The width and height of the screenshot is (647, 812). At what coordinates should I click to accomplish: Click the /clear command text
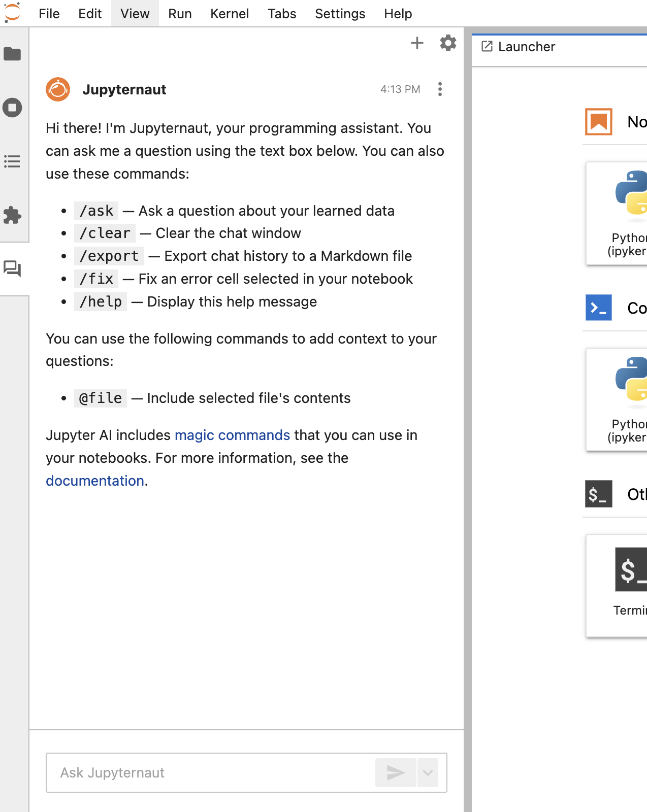point(105,233)
